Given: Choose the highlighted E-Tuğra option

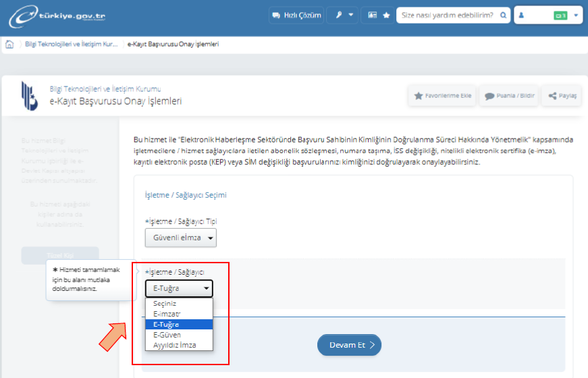Looking at the screenshot, I should (179, 325).
